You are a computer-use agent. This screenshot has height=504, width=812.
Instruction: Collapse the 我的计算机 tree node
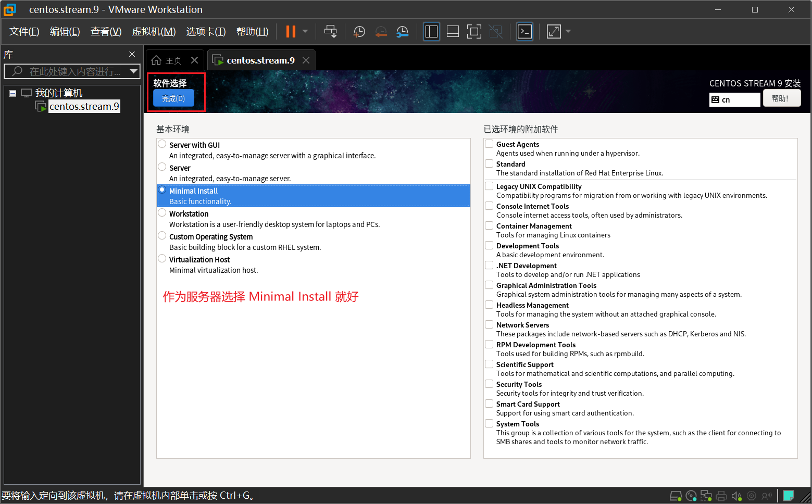point(13,93)
